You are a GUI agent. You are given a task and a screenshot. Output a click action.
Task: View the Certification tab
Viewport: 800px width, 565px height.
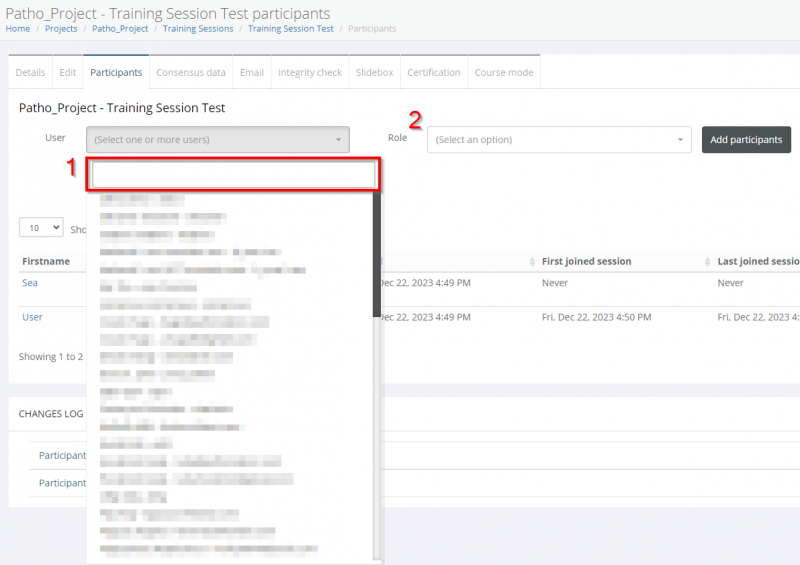(434, 73)
